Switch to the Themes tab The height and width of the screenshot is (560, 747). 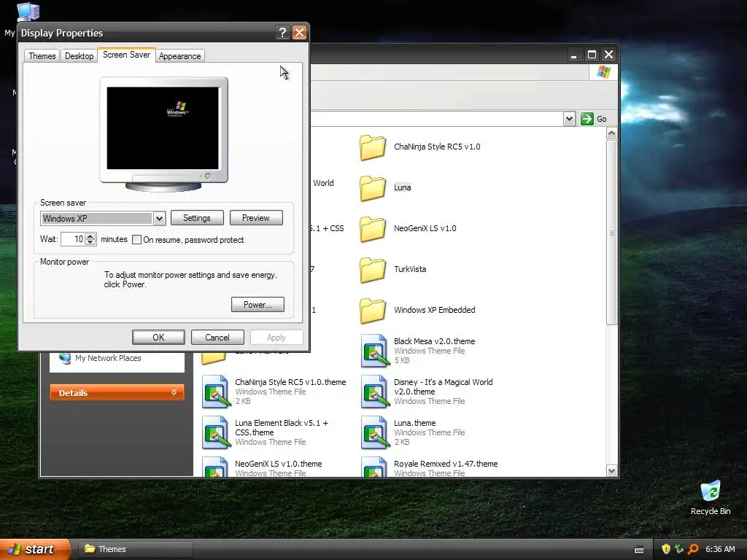(x=42, y=55)
